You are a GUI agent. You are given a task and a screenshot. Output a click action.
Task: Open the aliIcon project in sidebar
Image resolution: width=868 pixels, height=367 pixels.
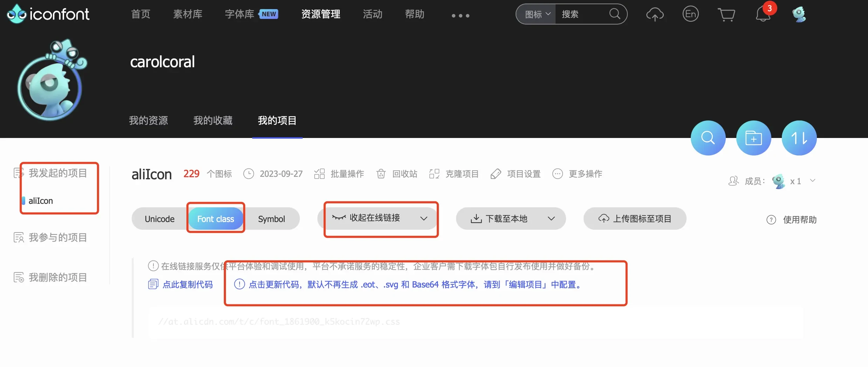41,201
